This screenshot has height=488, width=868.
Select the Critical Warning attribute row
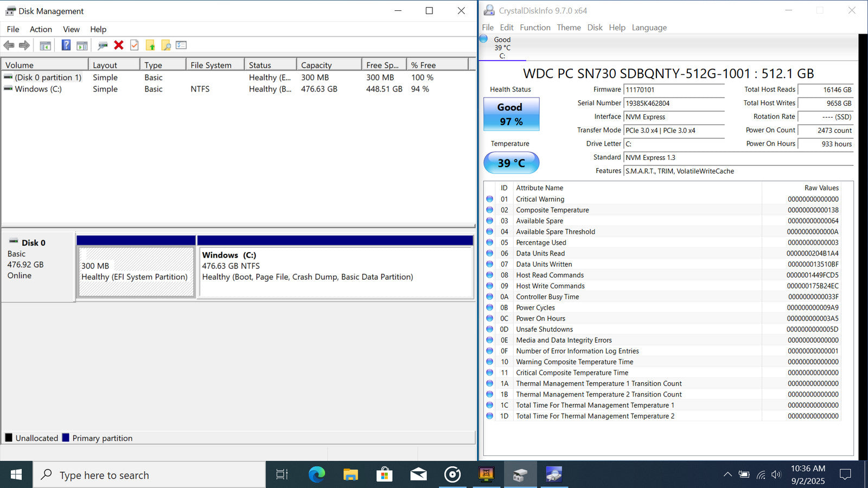coord(662,199)
